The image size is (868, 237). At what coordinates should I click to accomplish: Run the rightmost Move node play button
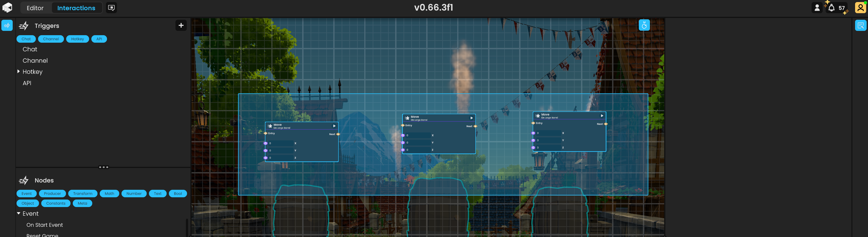click(x=602, y=116)
